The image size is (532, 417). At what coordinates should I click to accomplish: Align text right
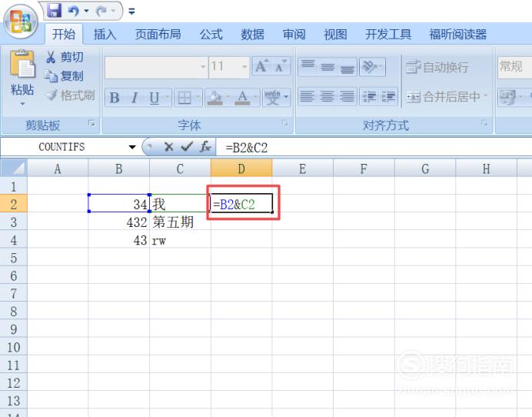(x=347, y=96)
